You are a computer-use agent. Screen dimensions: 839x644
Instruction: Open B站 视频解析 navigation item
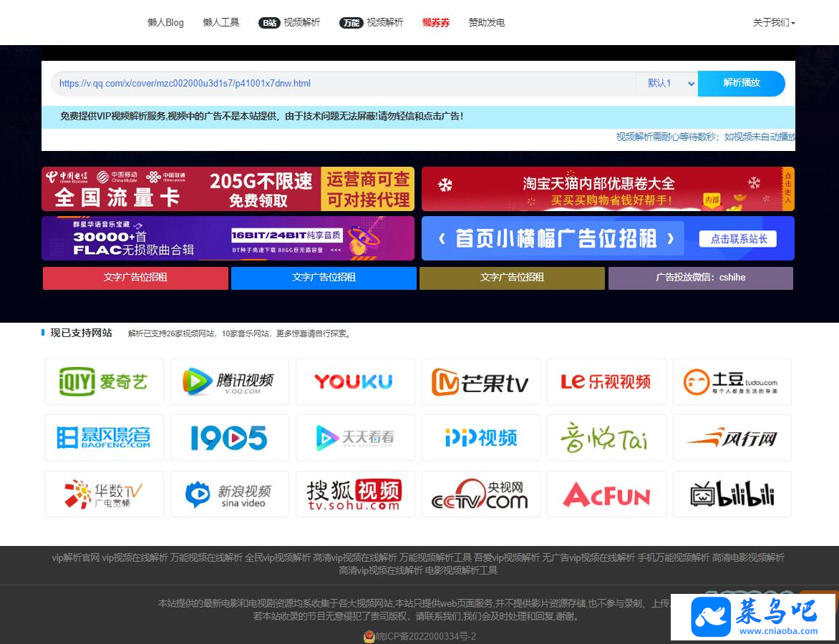(x=289, y=22)
